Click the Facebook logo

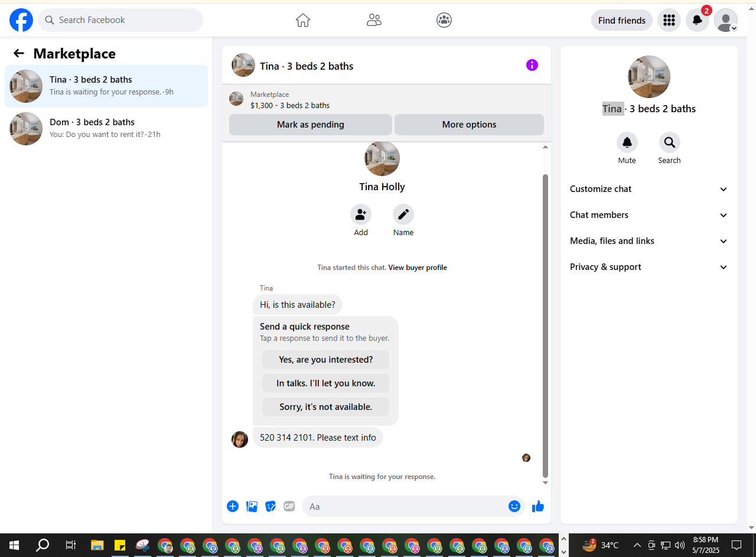coord(21,20)
